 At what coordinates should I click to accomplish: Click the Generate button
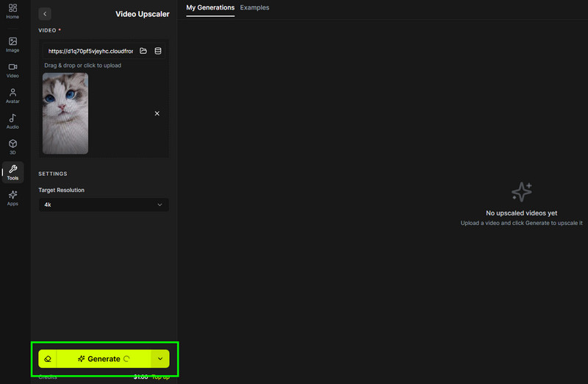tap(104, 359)
